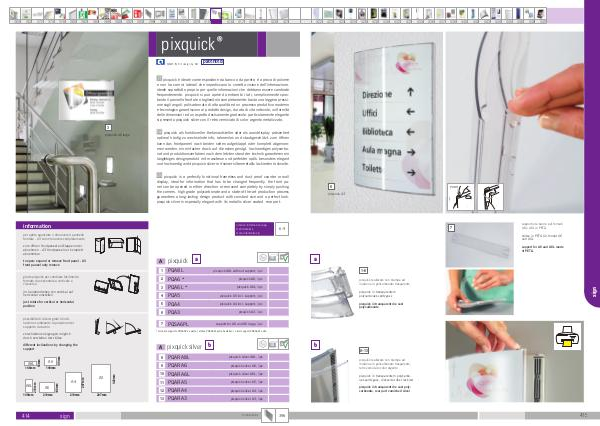Image resolution: width=600 pixels, height=426 pixels.
Task: Select table row 9 PQAR A6
Action: [222, 366]
